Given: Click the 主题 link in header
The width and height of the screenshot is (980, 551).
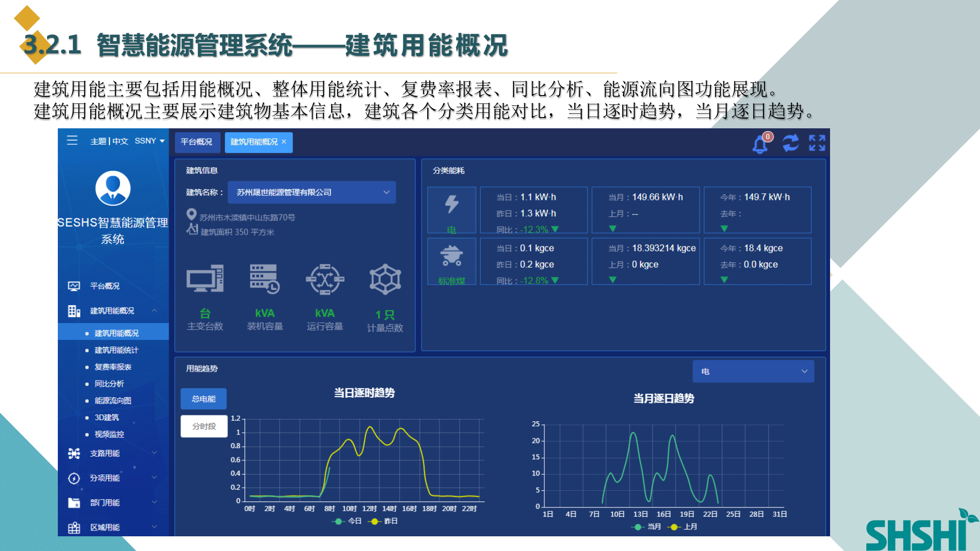Looking at the screenshot, I should tap(98, 141).
